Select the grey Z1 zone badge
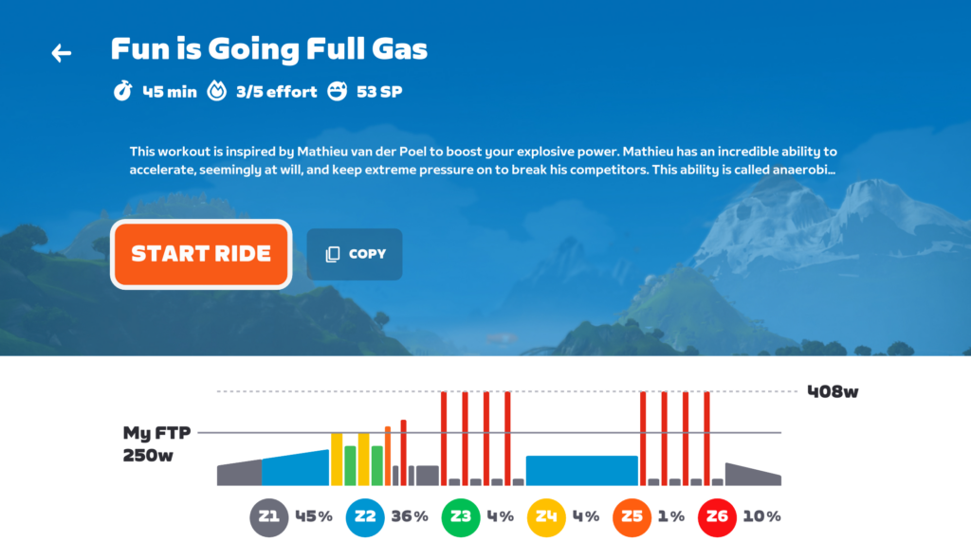 [x=268, y=517]
